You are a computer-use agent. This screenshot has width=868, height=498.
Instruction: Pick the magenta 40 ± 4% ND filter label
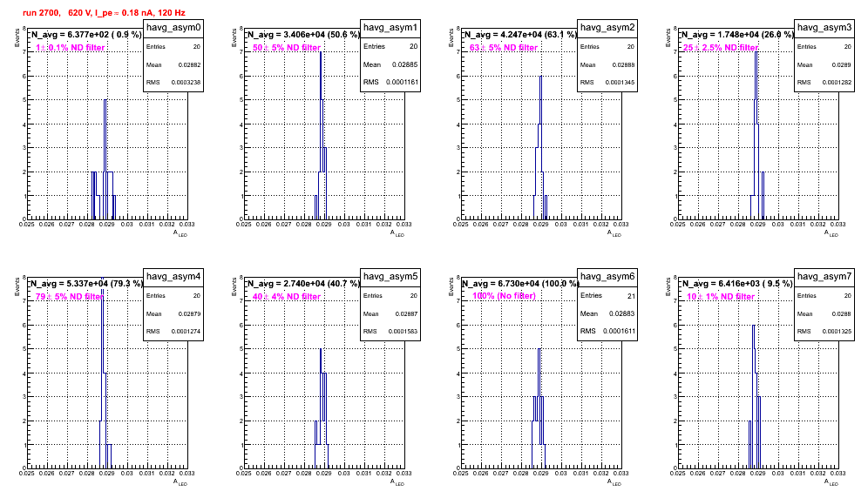tap(287, 297)
